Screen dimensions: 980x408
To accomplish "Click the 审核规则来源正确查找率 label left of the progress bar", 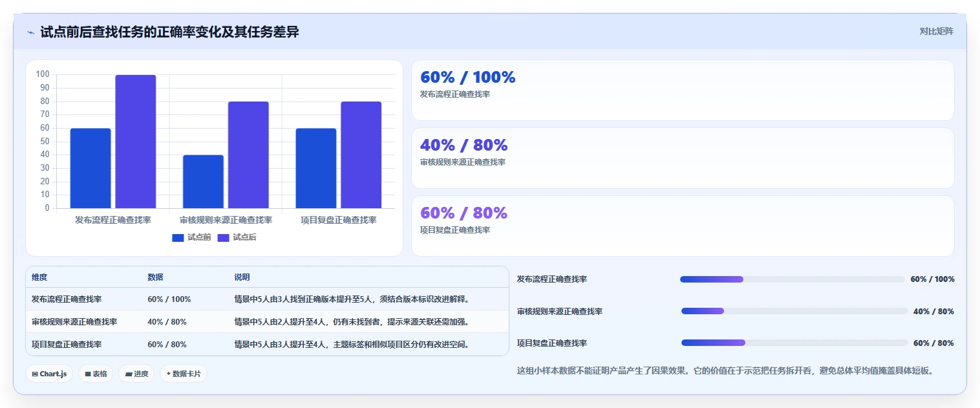I will point(560,311).
